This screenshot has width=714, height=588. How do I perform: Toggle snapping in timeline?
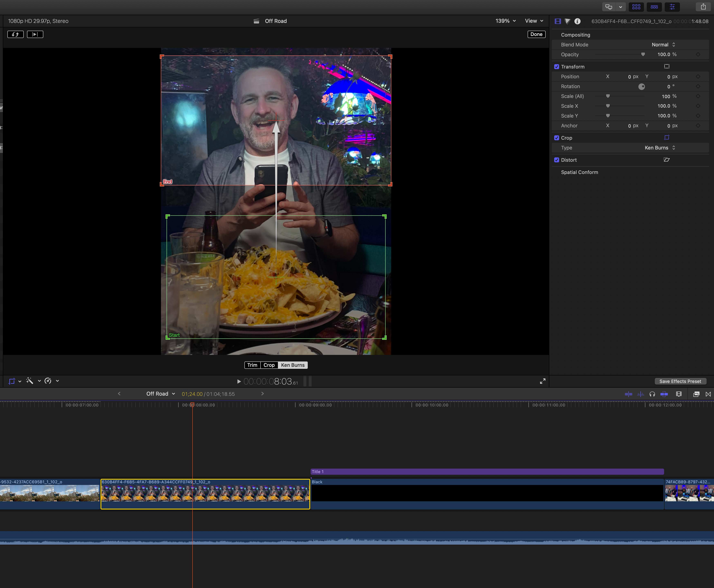click(664, 394)
